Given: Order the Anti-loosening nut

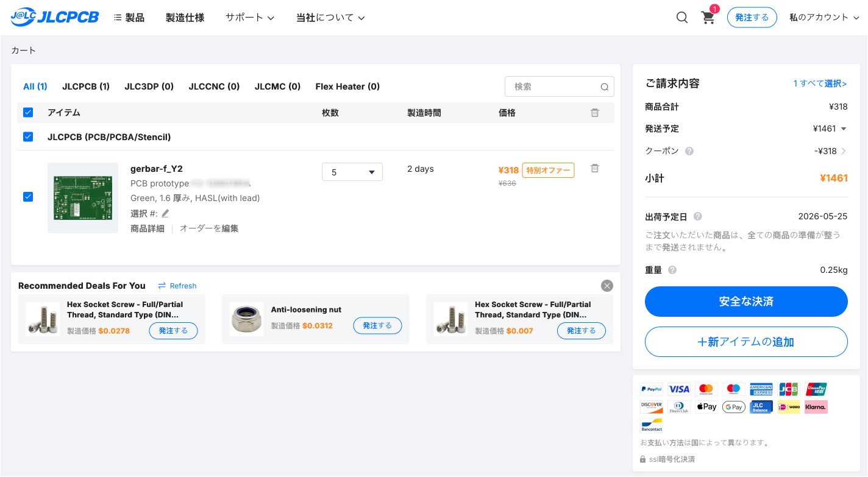Looking at the screenshot, I should 377,326.
